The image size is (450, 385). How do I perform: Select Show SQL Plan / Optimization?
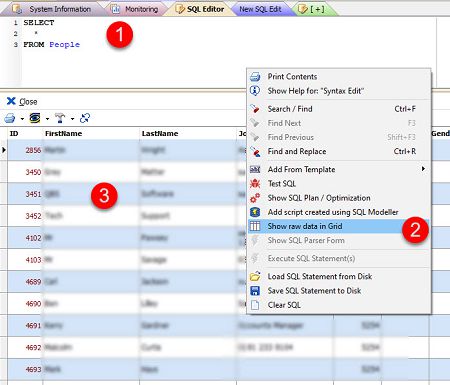tap(339, 198)
